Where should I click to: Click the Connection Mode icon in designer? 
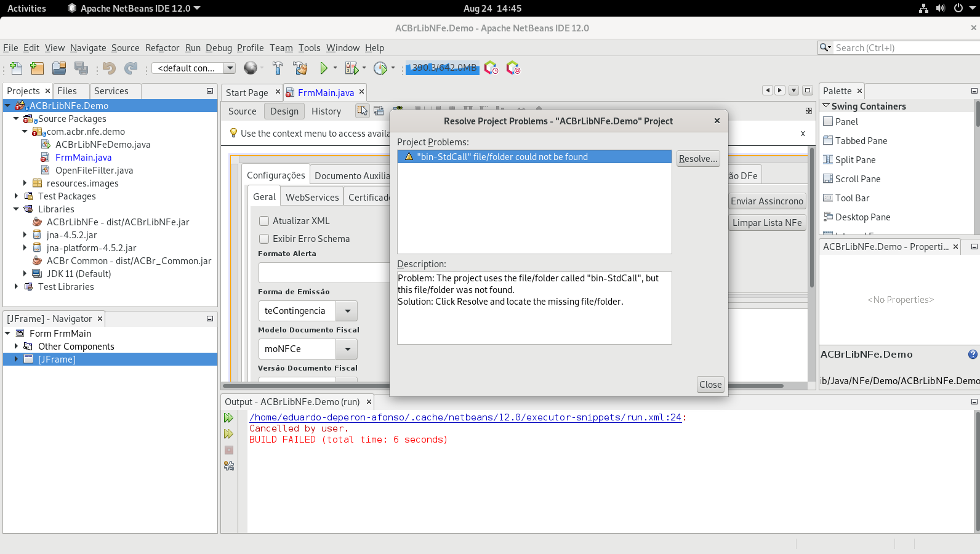point(379,111)
